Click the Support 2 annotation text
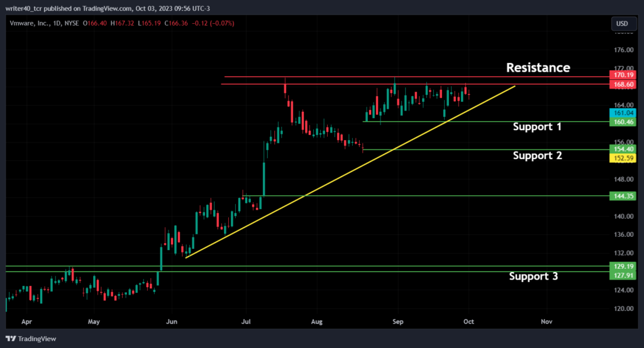 pos(537,156)
